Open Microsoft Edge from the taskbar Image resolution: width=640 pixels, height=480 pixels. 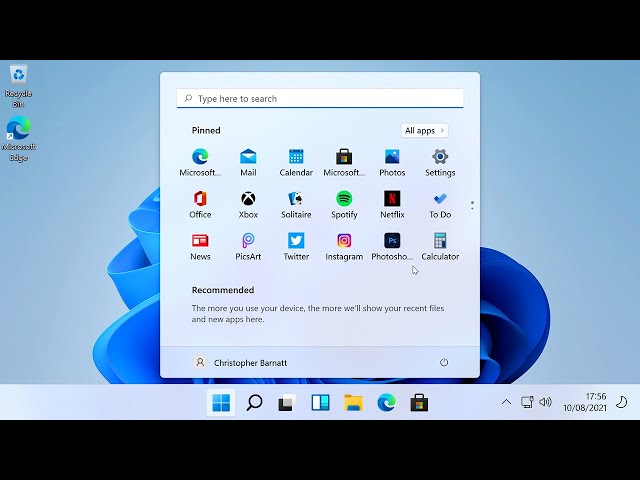387,403
